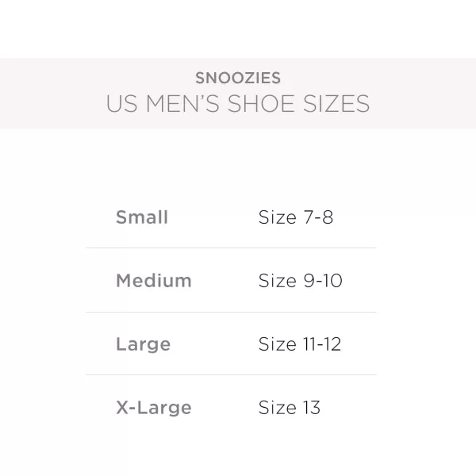The width and height of the screenshot is (476, 476).
Task: Click the Size 13 value
Action: [290, 408]
